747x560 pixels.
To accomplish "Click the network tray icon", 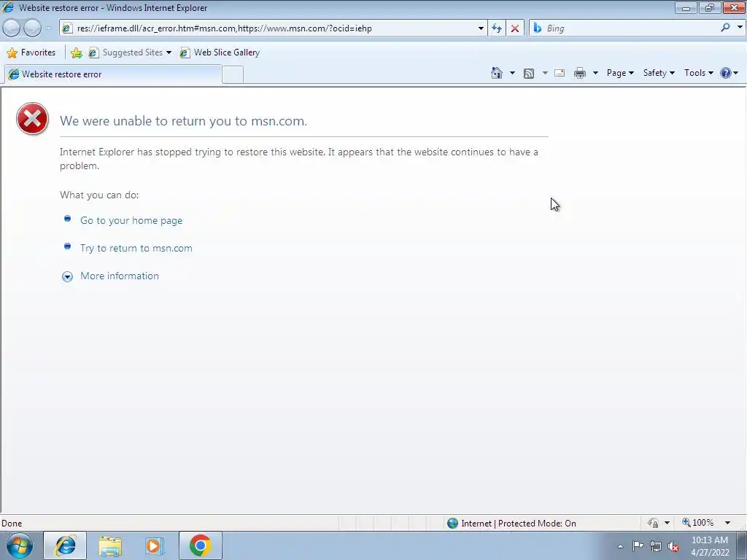I will pos(656,546).
